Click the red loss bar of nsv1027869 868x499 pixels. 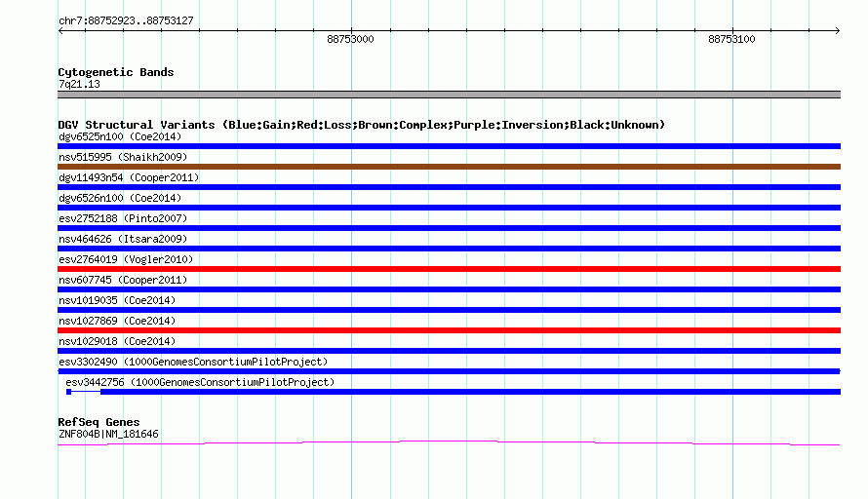[449, 330]
